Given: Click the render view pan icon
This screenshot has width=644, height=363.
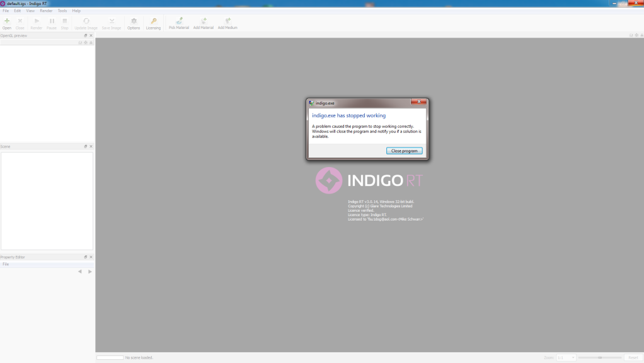Looking at the screenshot, I should tap(636, 35).
